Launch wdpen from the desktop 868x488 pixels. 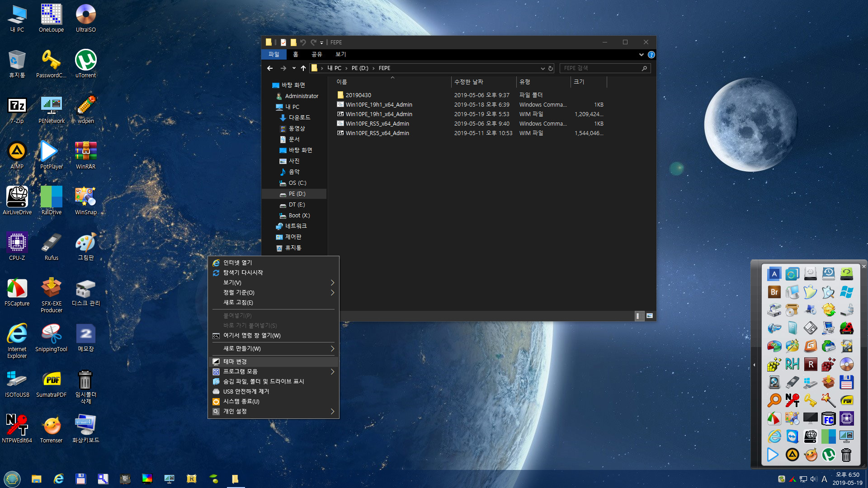[85, 109]
